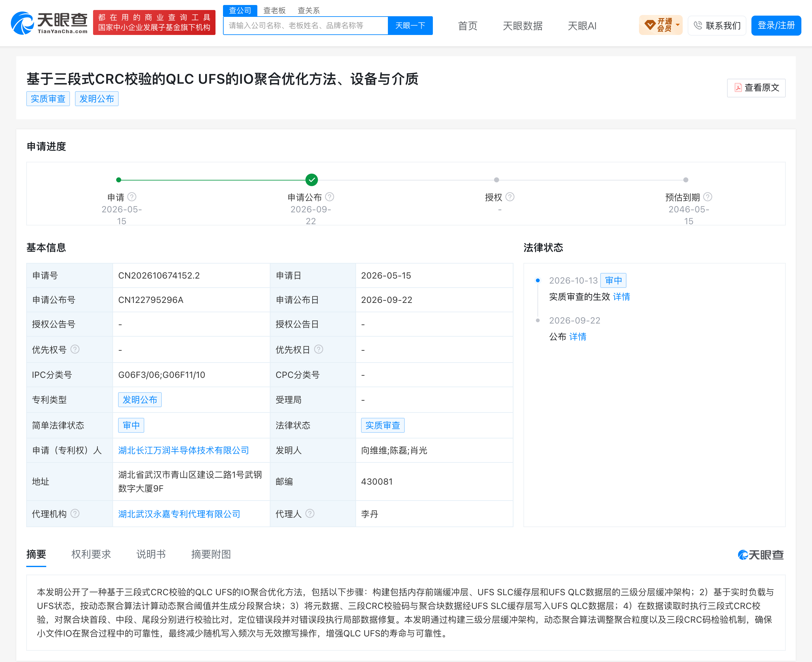Click the help icon beside 优先权号
Image resolution: width=812 pixels, height=662 pixels.
pos(75,349)
